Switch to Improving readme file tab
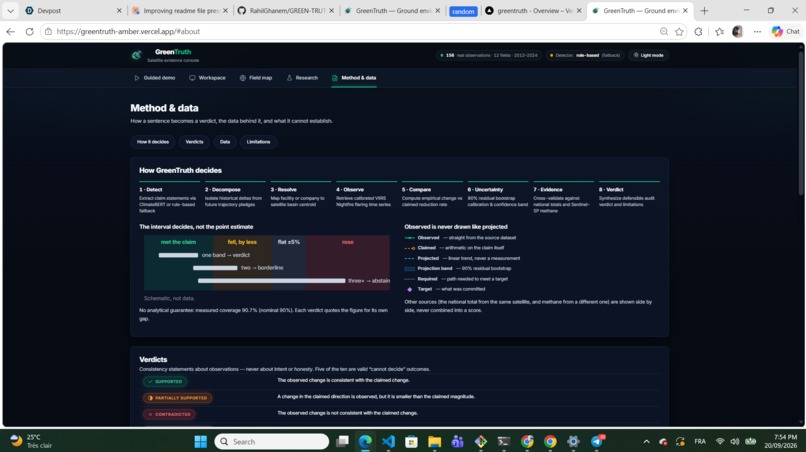 (x=179, y=10)
